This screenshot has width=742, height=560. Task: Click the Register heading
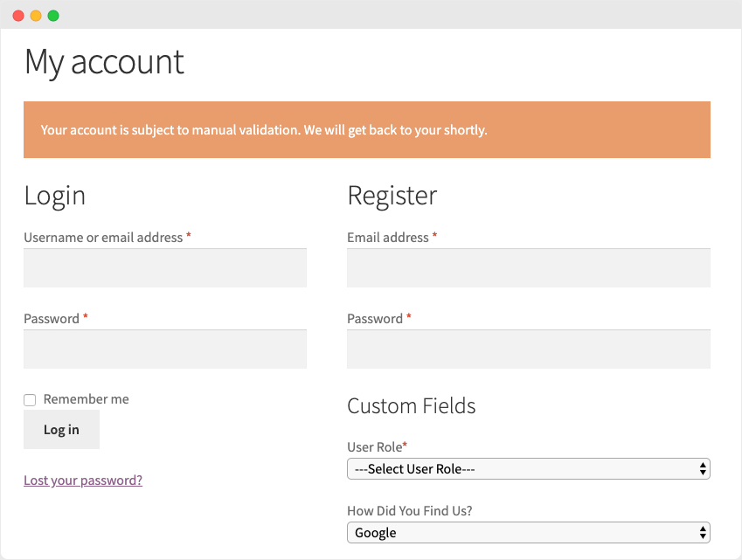(x=392, y=196)
